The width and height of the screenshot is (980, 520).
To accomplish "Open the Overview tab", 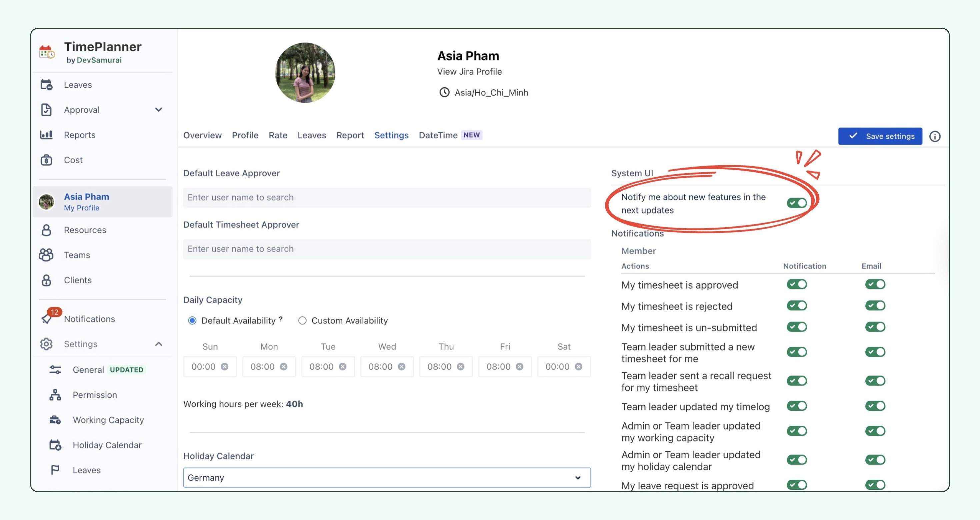I will [x=202, y=135].
